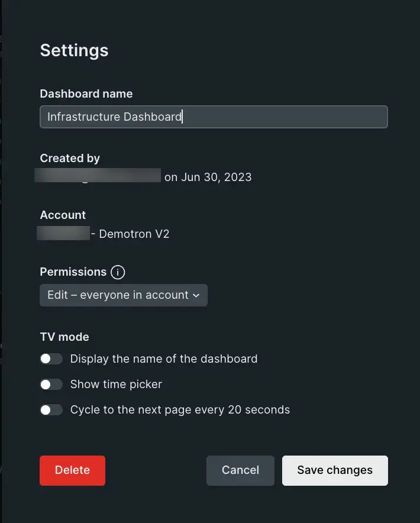The width and height of the screenshot is (420, 523).
Task: Click the Demotron V2 account name
Action: point(134,234)
